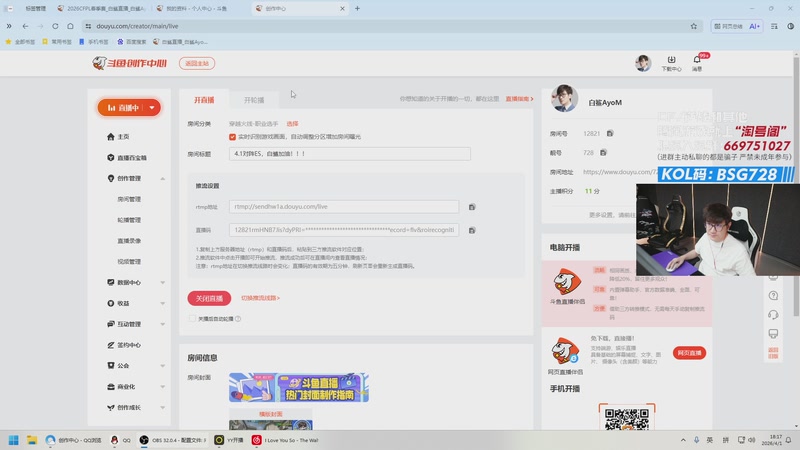Click the 网页直播 button

point(689,353)
